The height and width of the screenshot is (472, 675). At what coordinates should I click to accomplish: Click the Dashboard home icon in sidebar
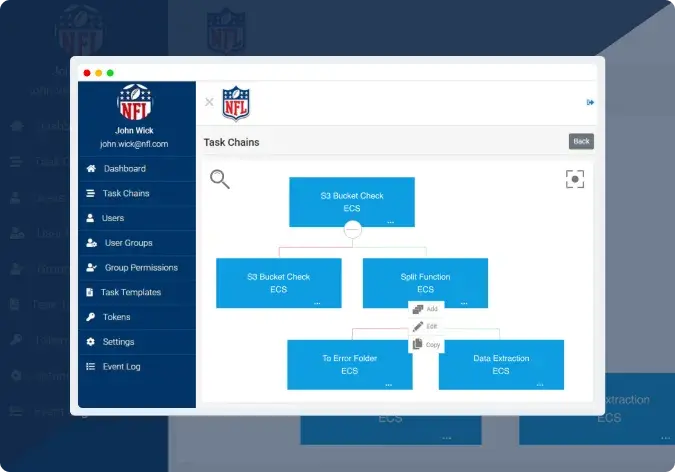tap(91, 169)
